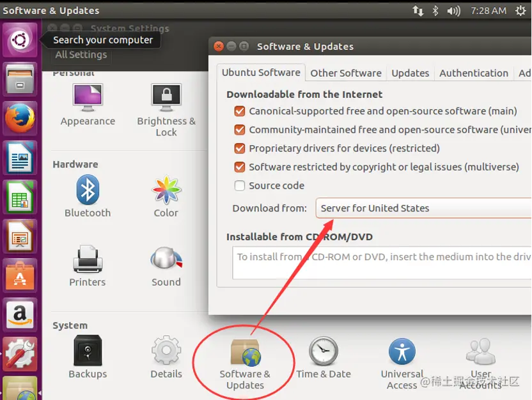Switch to the Updates tab
The height and width of the screenshot is (400, 532).
click(x=411, y=73)
